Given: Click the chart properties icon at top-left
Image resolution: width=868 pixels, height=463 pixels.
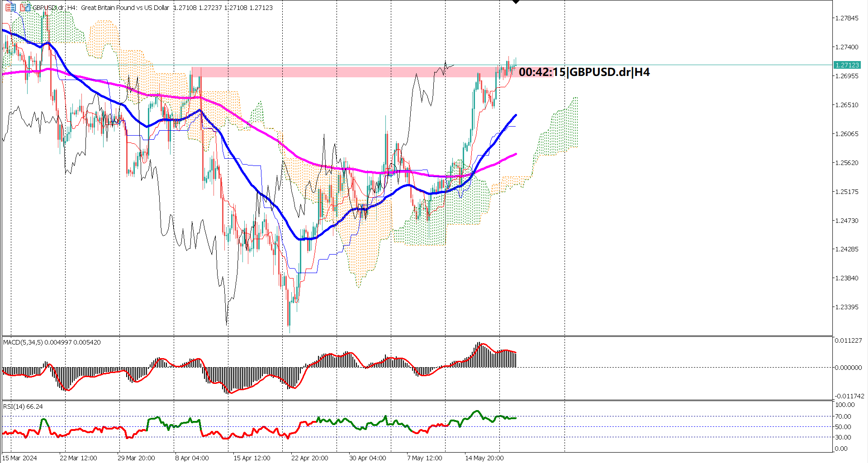Looking at the screenshot, I should pyautogui.click(x=10, y=8).
